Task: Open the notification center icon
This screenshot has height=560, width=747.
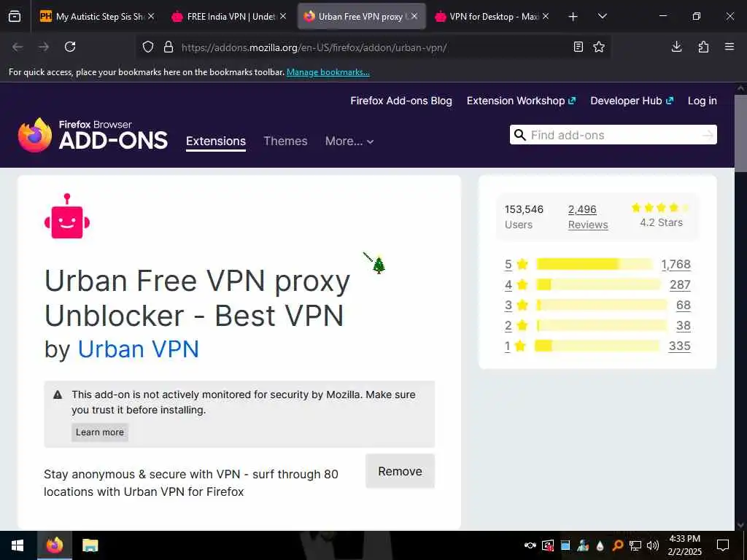Action: click(x=723, y=545)
